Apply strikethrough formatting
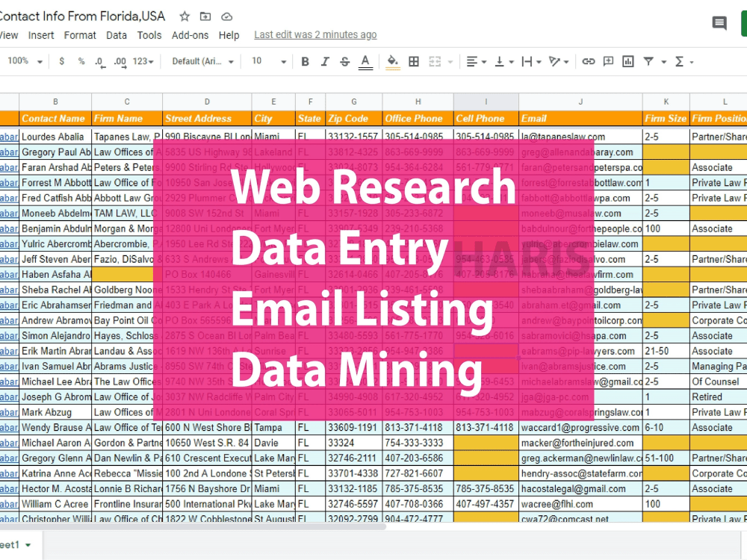The image size is (747, 560). click(x=344, y=61)
